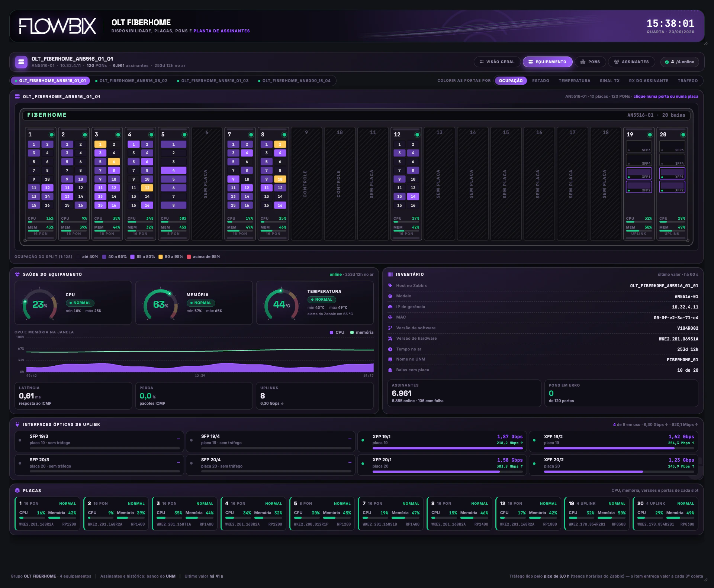Click the icon beside the Modelo row
This screenshot has height=588, width=714.
pyautogui.click(x=390, y=296)
